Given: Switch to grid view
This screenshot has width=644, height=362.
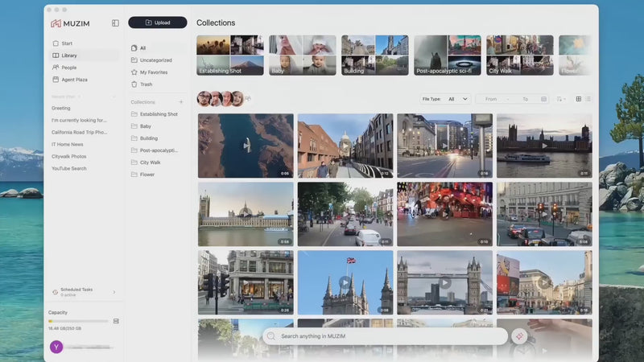Looking at the screenshot, I should click(578, 99).
